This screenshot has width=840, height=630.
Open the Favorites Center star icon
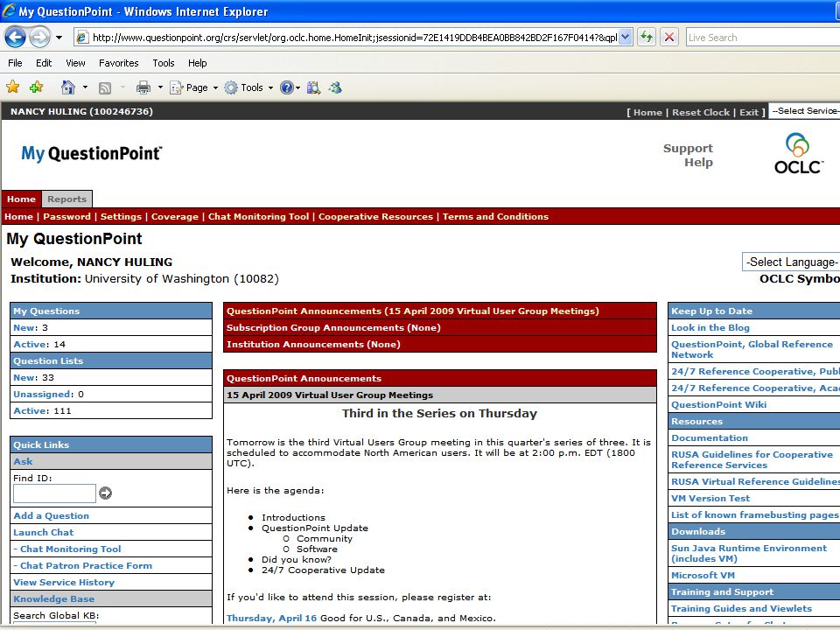click(x=13, y=87)
